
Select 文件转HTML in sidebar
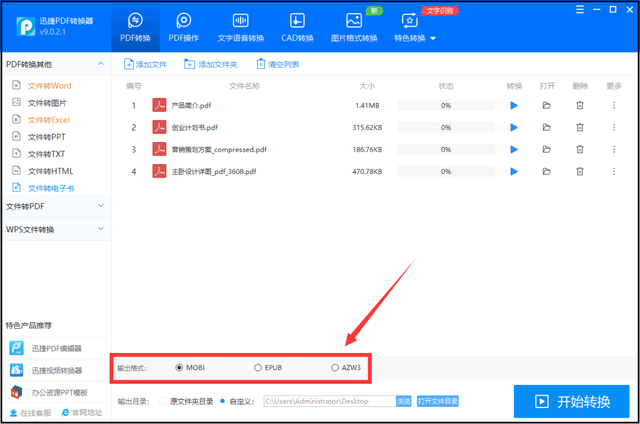(x=50, y=171)
